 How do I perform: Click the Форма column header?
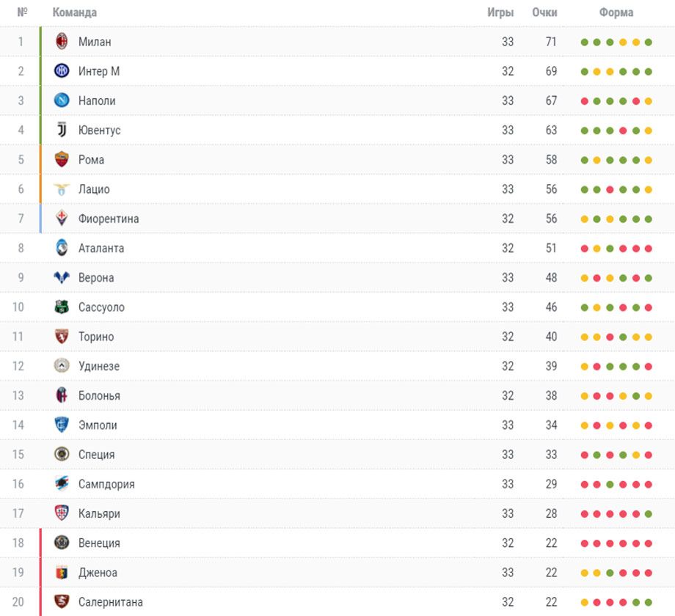click(x=616, y=12)
